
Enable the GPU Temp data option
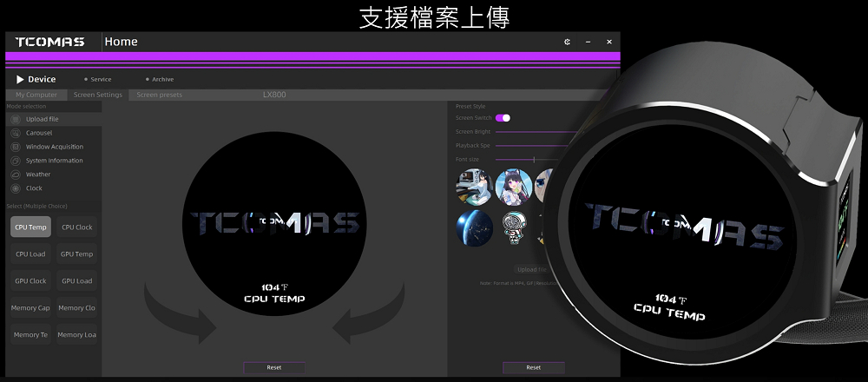click(77, 254)
